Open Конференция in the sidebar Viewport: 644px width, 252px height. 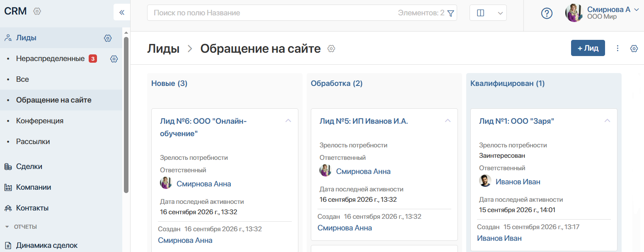tap(61, 121)
